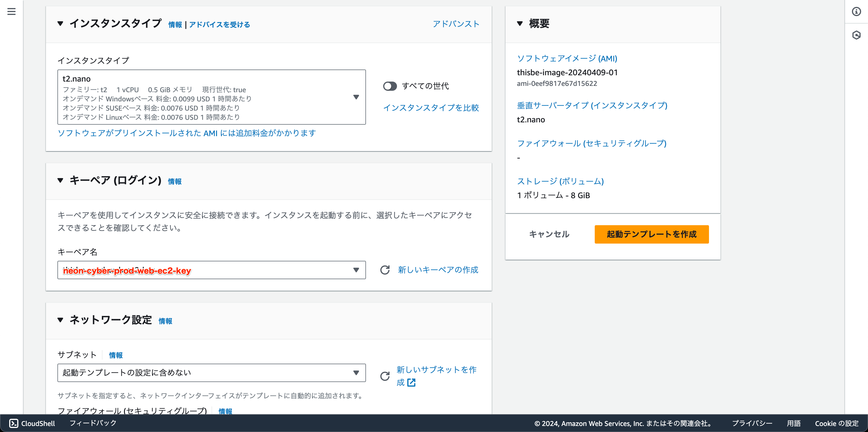Refresh the subnet list
The width and height of the screenshot is (868, 432).
385,375
